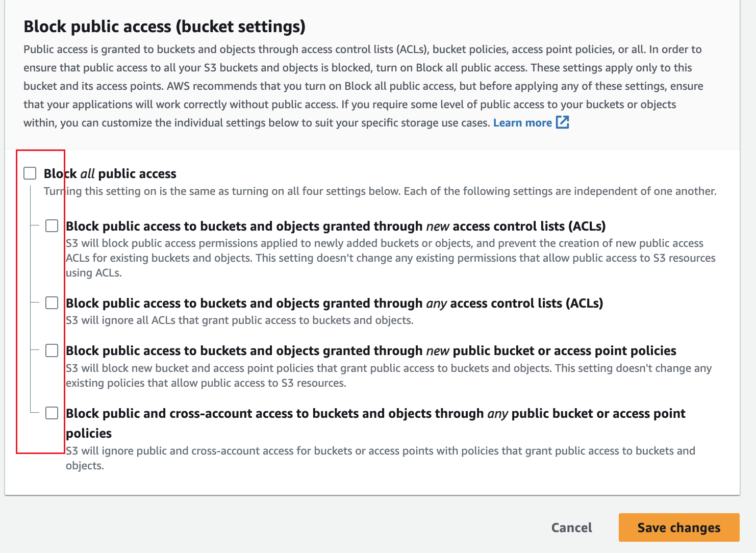Click the "Block public access (bucket settings)" heading
Viewport: 756px width, 553px height.
point(164,27)
